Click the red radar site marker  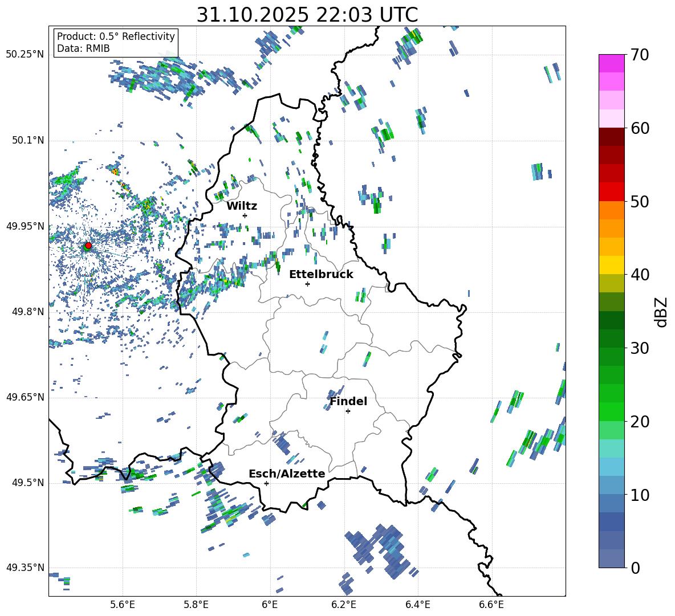point(88,245)
